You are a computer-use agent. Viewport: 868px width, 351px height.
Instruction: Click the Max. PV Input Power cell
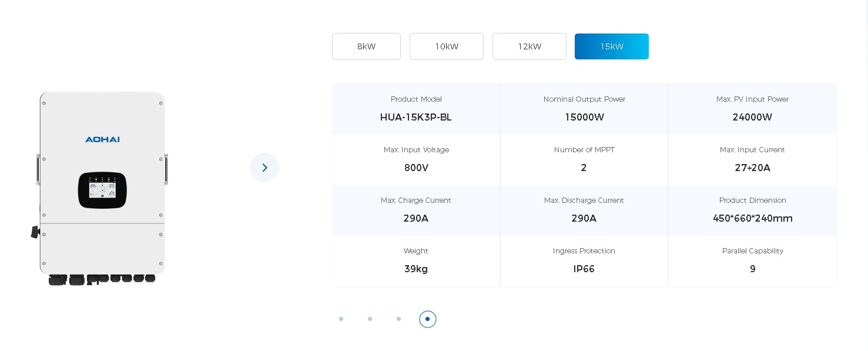pos(753,109)
